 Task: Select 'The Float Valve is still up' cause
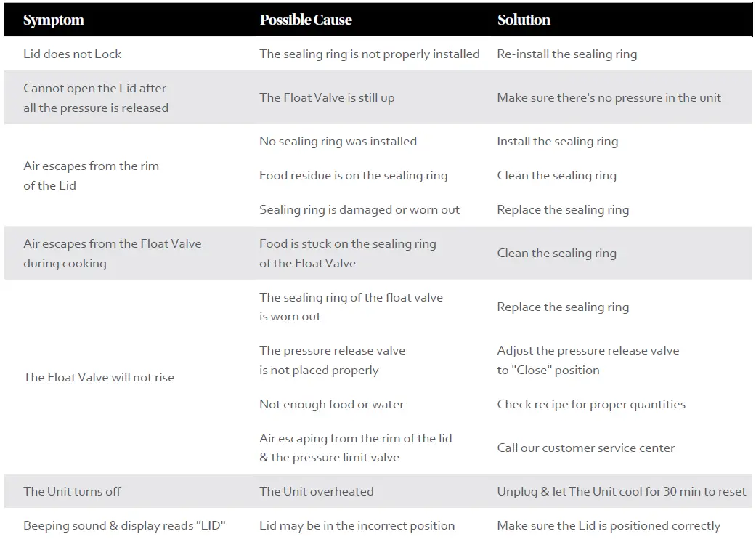(x=327, y=97)
